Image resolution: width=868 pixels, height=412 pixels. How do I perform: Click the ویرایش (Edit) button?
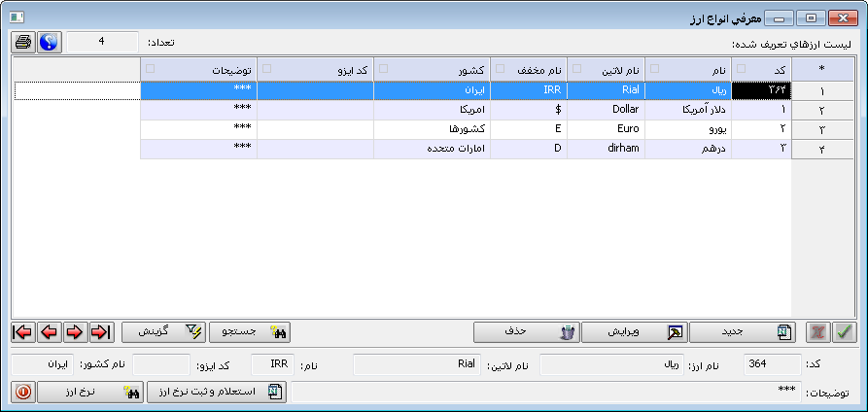point(635,332)
